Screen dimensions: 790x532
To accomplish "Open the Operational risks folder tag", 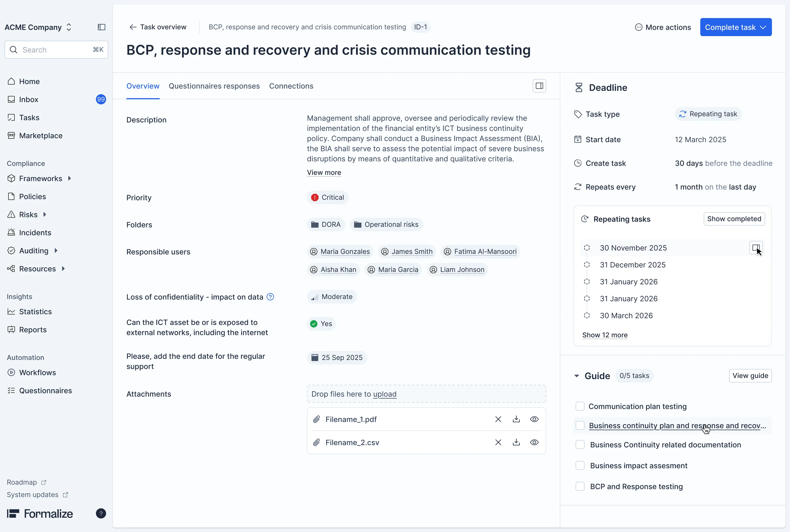I will (386, 225).
